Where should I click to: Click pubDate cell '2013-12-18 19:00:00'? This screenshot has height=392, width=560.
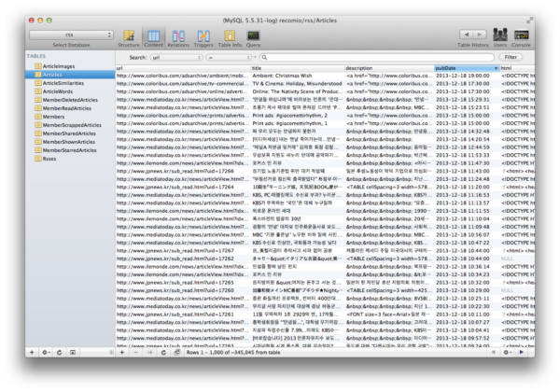tap(463, 76)
